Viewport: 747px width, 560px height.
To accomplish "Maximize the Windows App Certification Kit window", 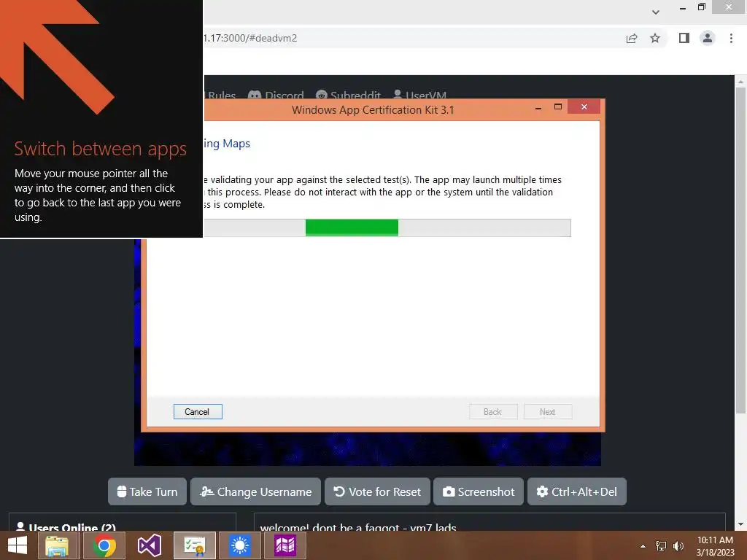I will pyautogui.click(x=558, y=107).
